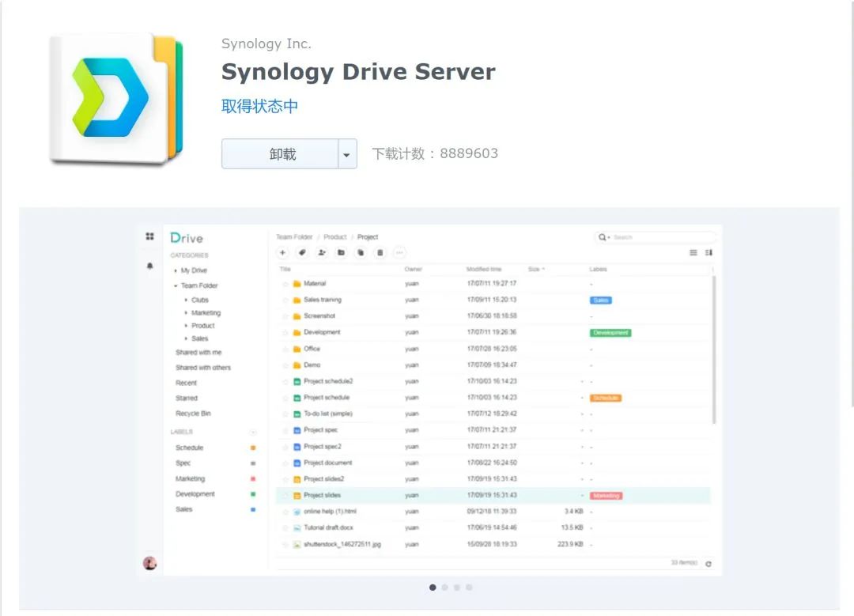Image resolution: width=854 pixels, height=616 pixels.
Task: Click the copy toolbar icon
Action: [361, 253]
